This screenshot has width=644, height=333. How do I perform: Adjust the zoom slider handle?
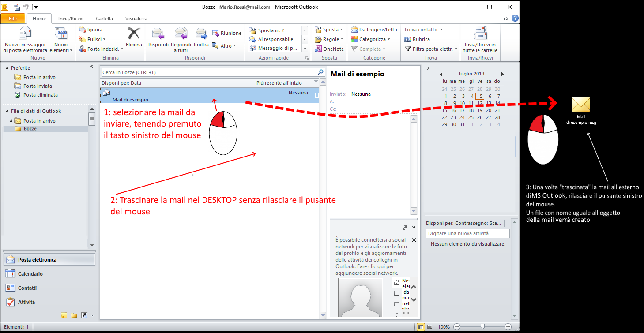(482, 327)
